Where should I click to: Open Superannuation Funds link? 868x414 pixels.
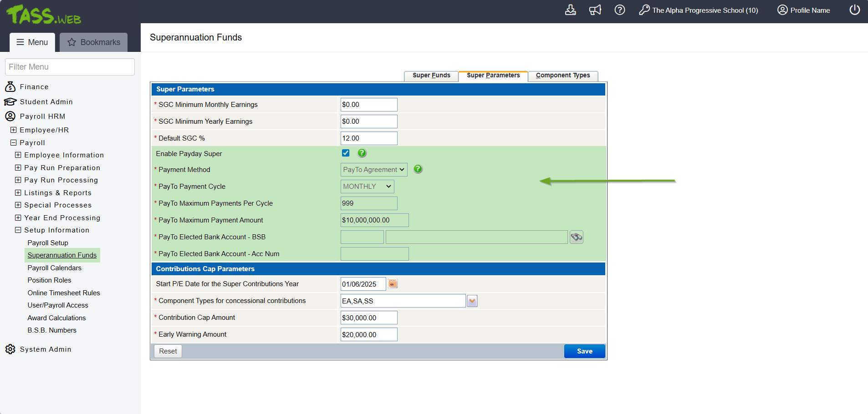(62, 255)
